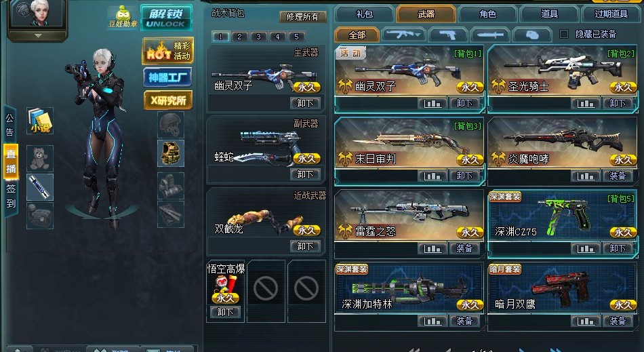The height and width of the screenshot is (352, 644).
Task: Open the 小说 novel book icon
Action: pos(40,120)
